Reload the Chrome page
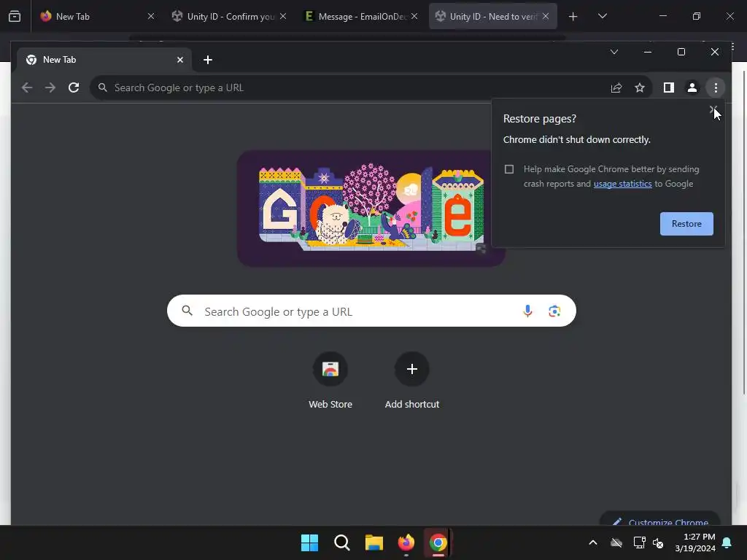Viewport: 747px width, 560px height. 74,87
